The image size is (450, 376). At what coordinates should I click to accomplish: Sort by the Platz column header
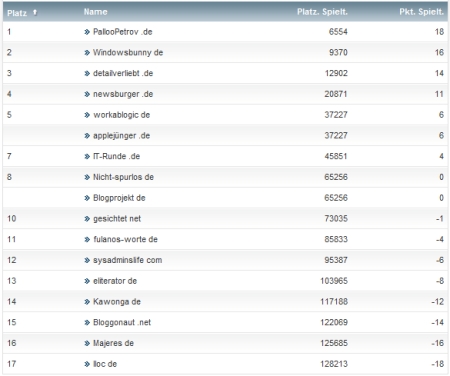(x=17, y=13)
